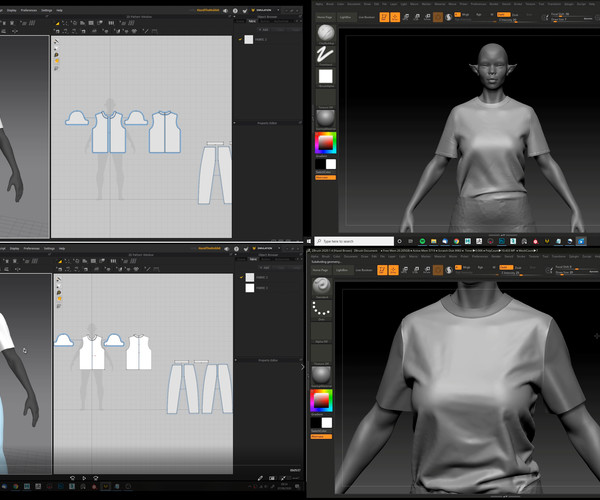This screenshot has height=500, width=600.
Task: Toggle Gizmo 3D in top ZBrush window
Action: (x=438, y=17)
